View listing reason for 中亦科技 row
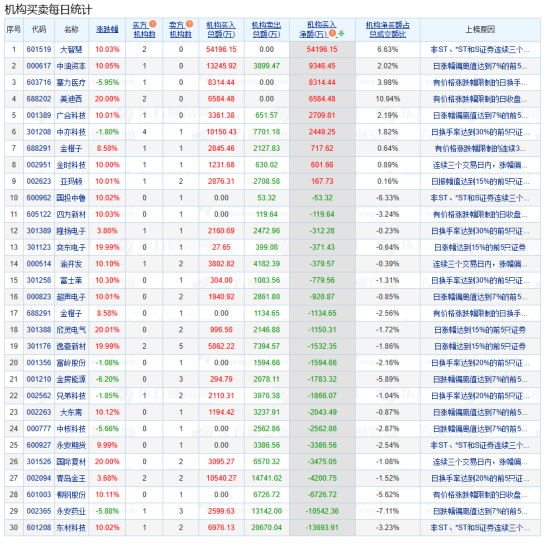 pyautogui.click(x=480, y=132)
